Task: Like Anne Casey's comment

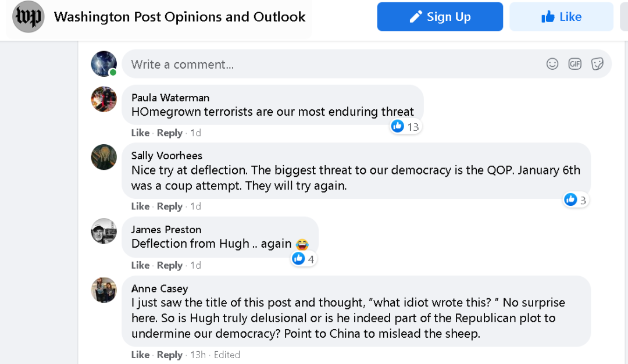Action: tap(140, 355)
